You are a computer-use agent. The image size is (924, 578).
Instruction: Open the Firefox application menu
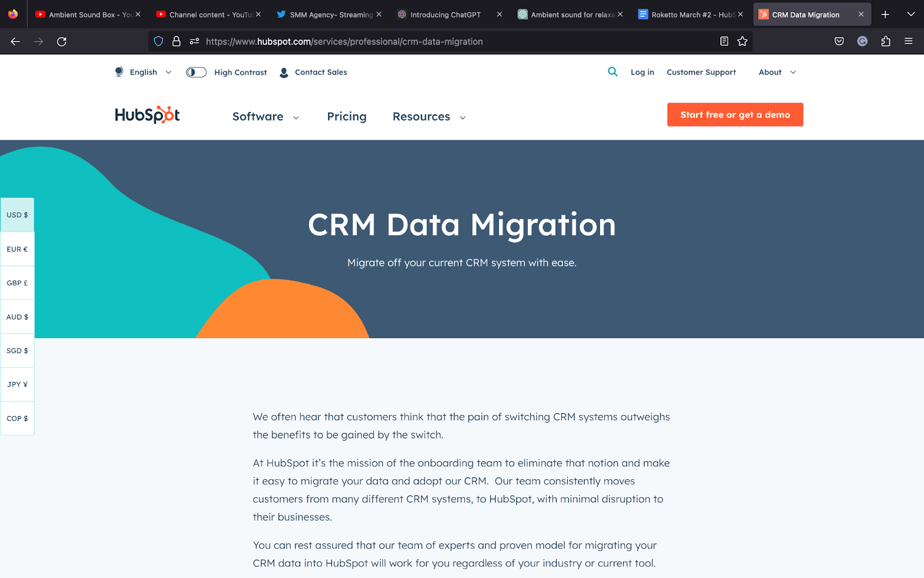(x=908, y=41)
